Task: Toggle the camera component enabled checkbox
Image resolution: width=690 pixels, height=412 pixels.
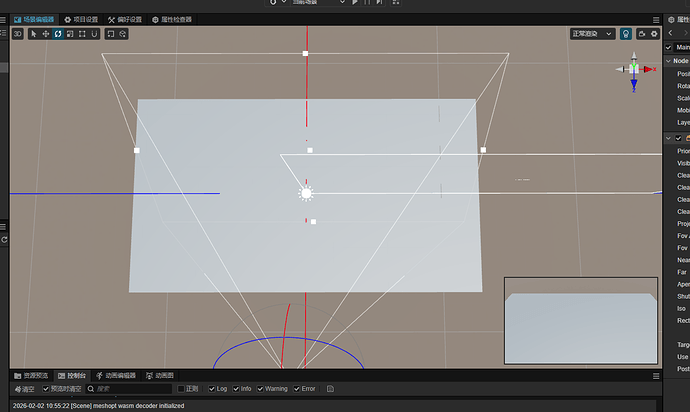Action: (x=679, y=138)
